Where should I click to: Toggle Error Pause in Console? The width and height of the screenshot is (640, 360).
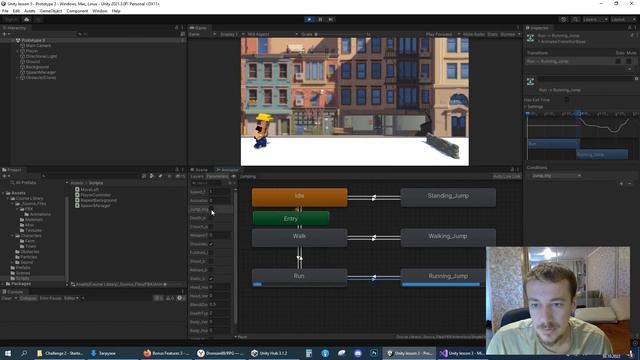(x=50, y=298)
